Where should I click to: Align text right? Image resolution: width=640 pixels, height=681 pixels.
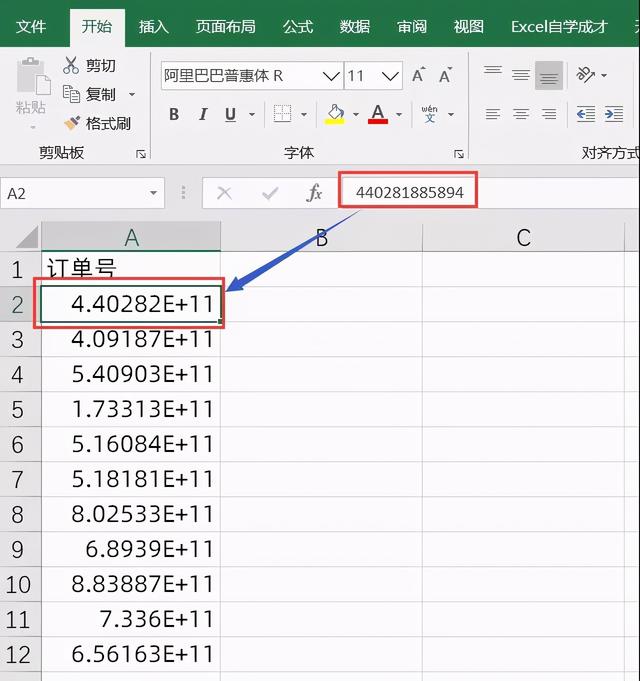tap(549, 114)
